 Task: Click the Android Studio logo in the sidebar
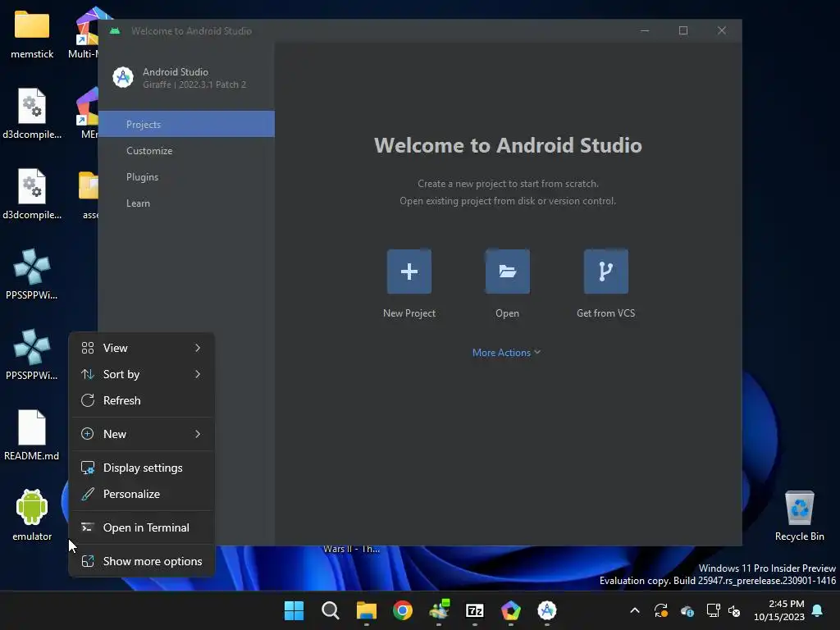coord(123,78)
